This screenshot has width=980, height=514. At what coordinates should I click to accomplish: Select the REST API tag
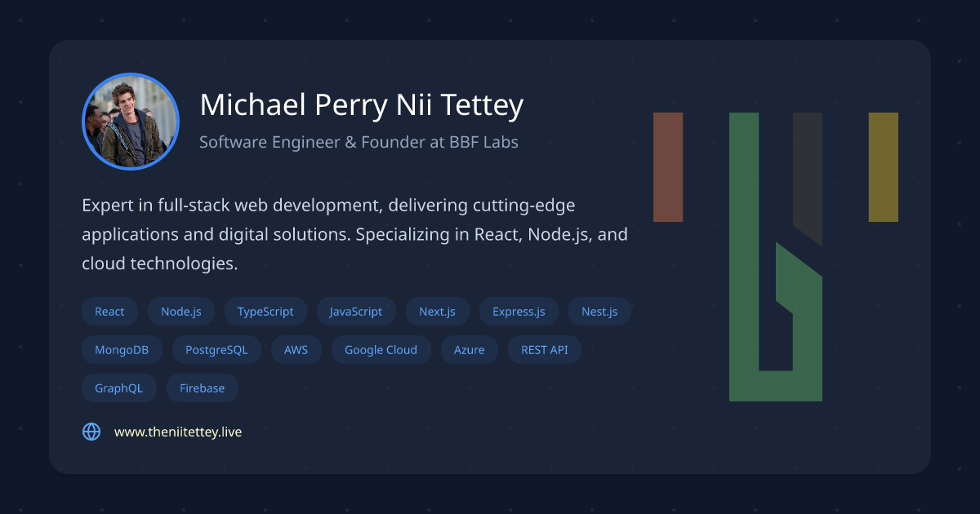pyautogui.click(x=544, y=350)
